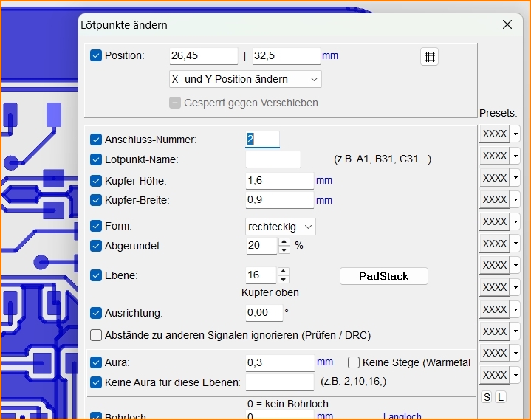531x420 pixels.
Task: Enable ignoring Abstände zu anderen Signalen
Action: (96, 335)
